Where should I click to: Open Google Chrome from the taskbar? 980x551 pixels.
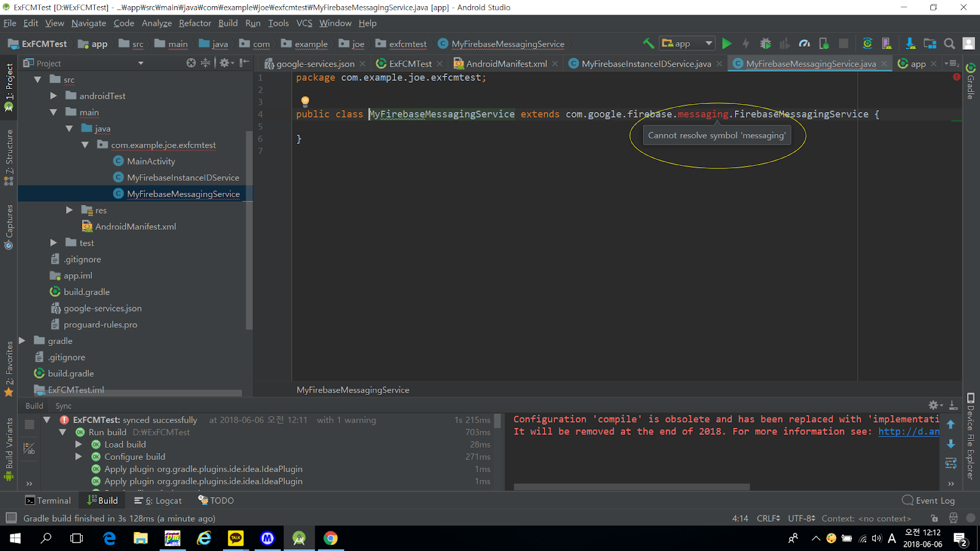331,538
